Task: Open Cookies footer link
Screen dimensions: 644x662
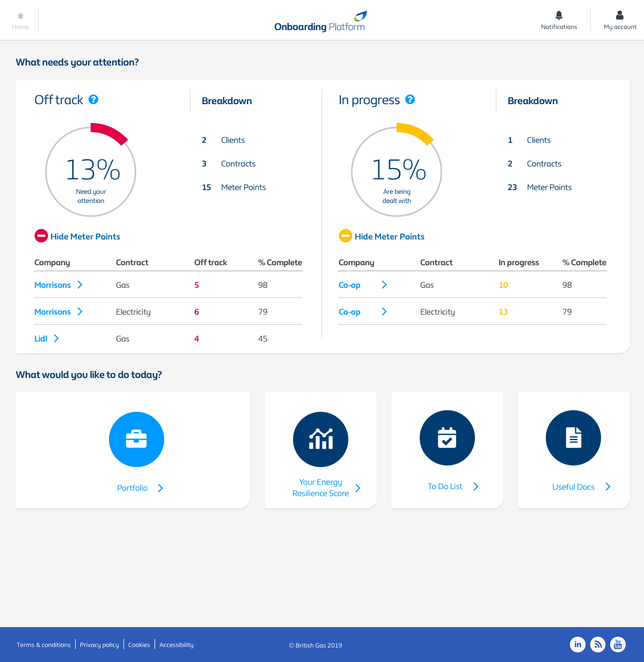Action: [139, 645]
